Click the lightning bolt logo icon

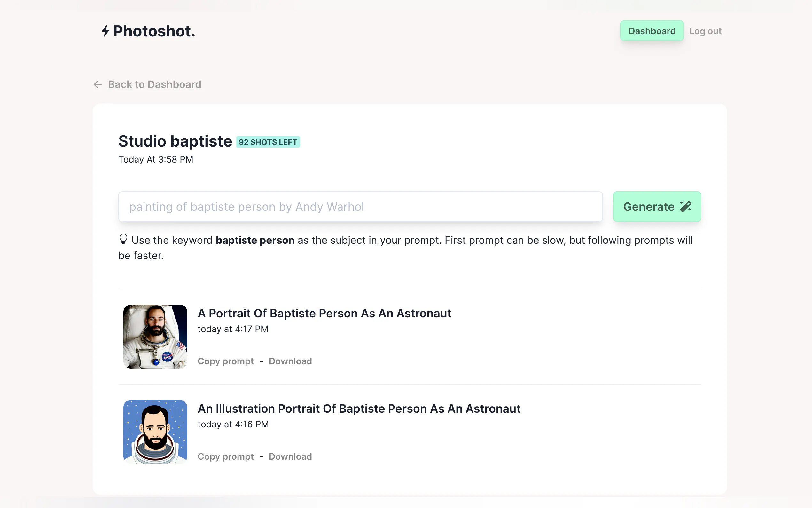pos(105,31)
